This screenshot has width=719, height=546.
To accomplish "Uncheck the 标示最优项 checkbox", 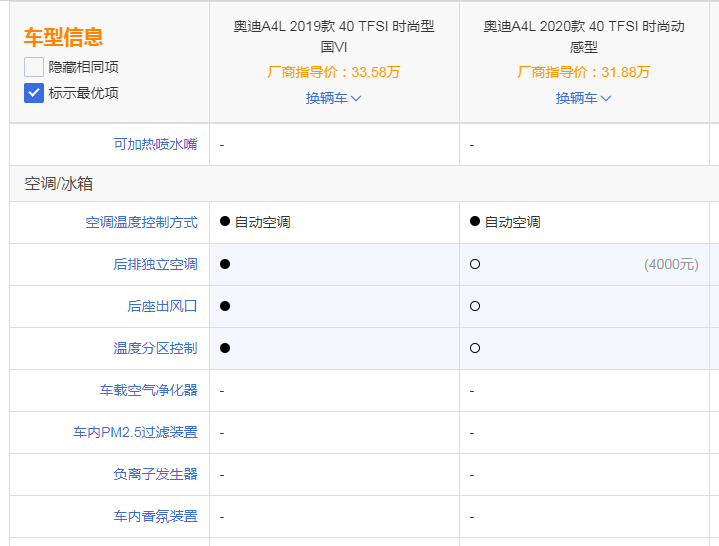I will click(x=33, y=93).
